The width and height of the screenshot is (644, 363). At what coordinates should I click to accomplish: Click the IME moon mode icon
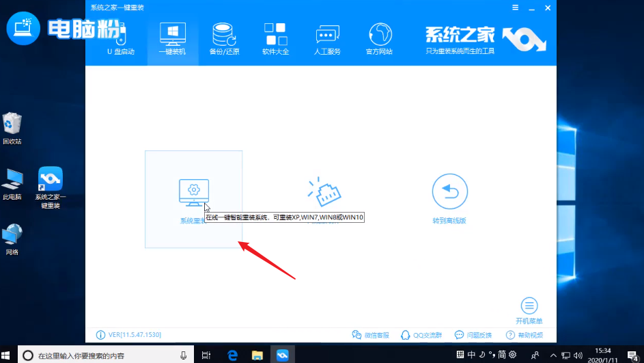[481, 354]
